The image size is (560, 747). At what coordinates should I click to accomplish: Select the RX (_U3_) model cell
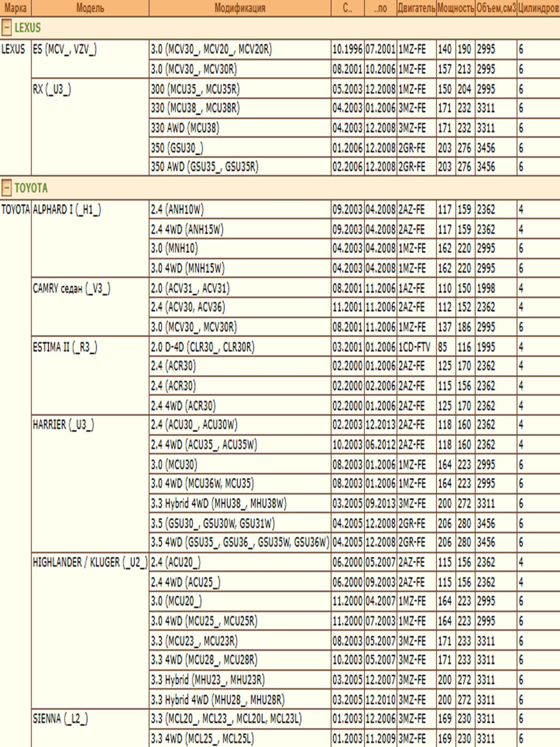[x=52, y=90]
